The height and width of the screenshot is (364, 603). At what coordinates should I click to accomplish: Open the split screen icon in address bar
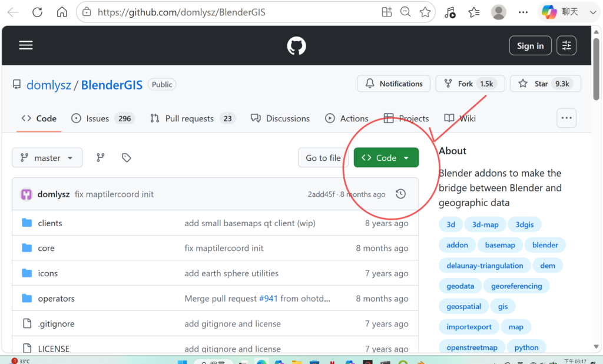[386, 12]
